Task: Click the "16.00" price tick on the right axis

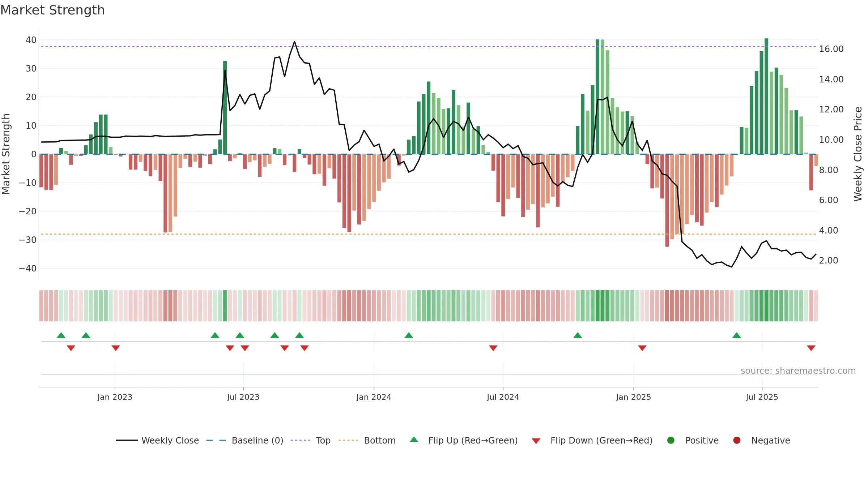Action: [x=831, y=49]
